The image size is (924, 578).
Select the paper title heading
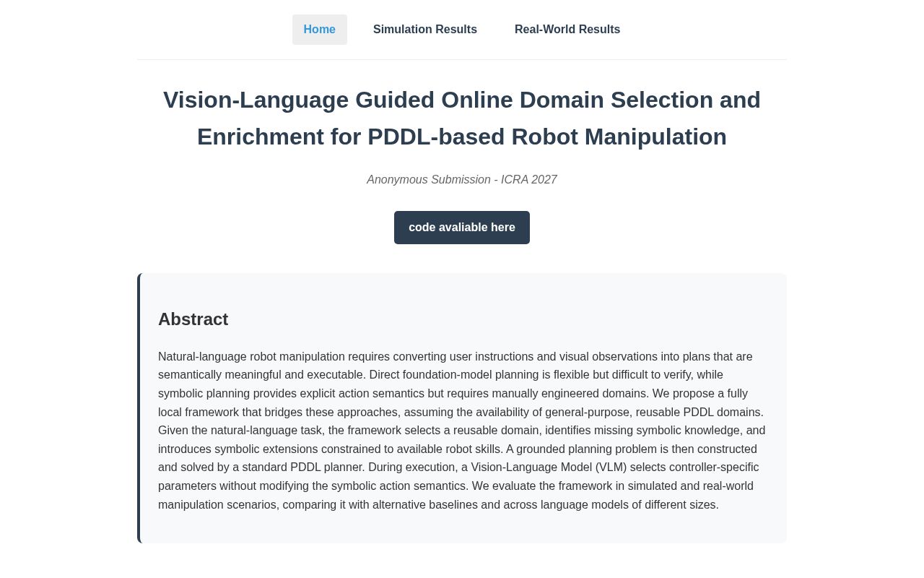(462, 118)
